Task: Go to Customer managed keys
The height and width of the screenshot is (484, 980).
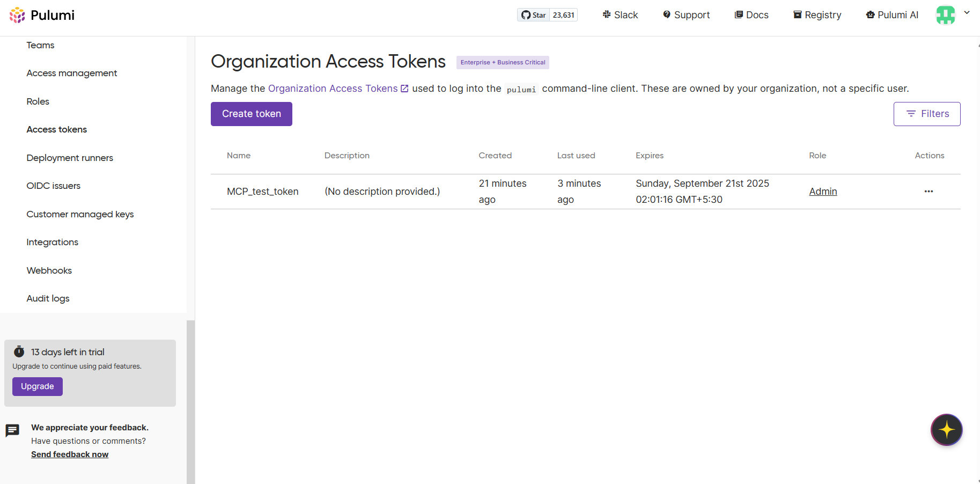Action: point(80,214)
